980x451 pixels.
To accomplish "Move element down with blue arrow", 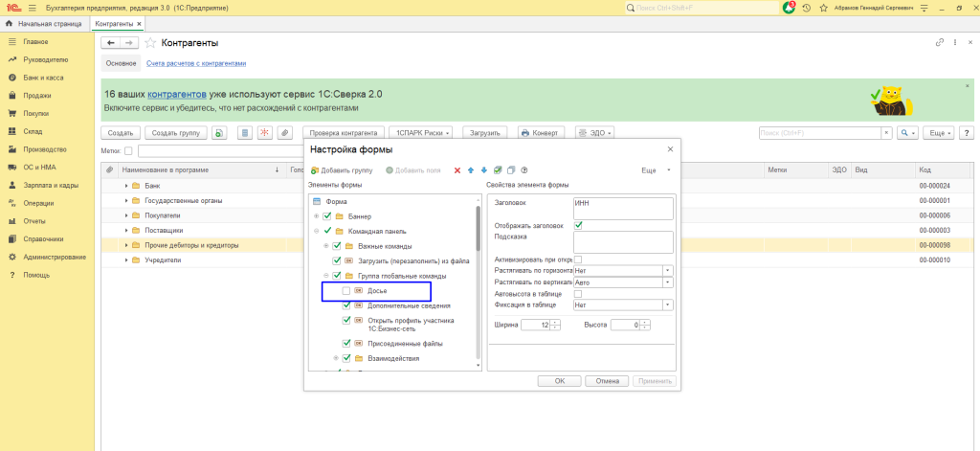I will [x=484, y=170].
